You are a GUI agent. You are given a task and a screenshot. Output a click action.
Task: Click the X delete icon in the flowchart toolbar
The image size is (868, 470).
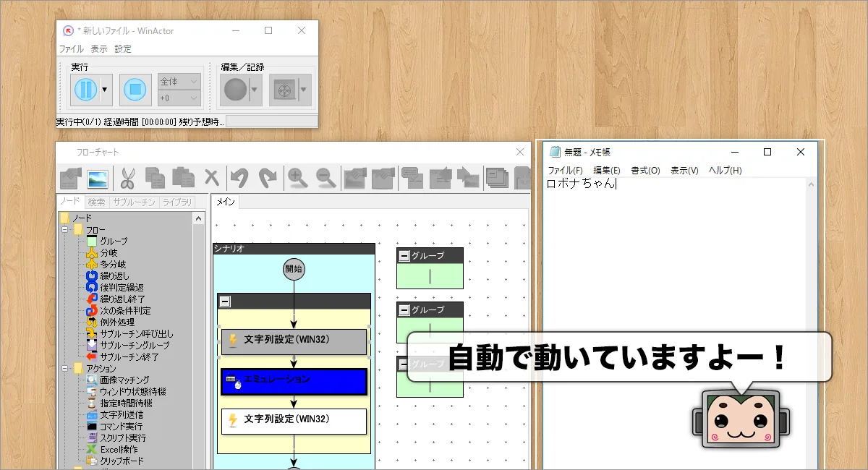[x=211, y=177]
